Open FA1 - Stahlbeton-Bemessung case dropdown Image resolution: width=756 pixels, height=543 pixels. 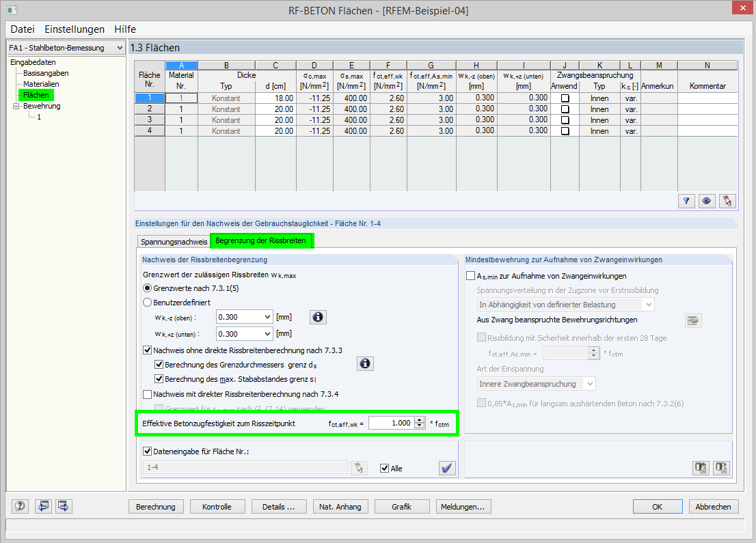[x=120, y=48]
